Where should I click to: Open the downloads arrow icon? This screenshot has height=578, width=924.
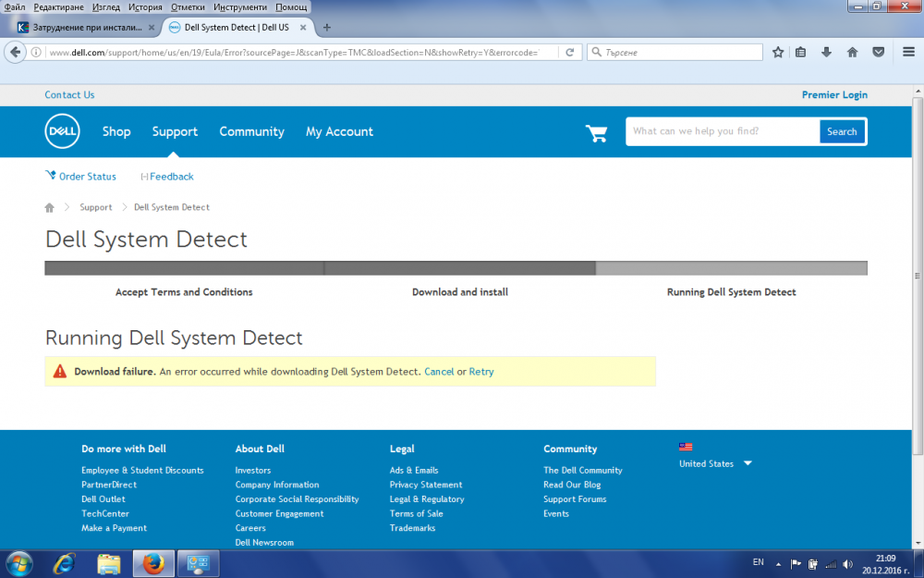pyautogui.click(x=826, y=53)
